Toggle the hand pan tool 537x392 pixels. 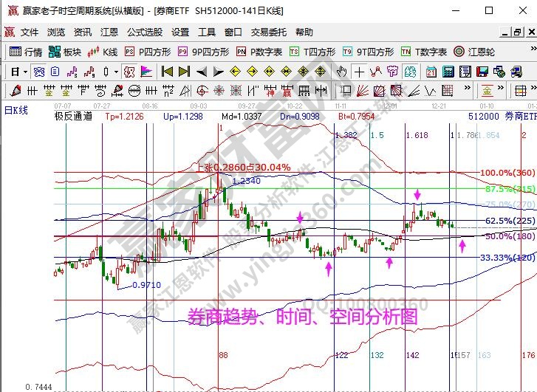(341, 72)
